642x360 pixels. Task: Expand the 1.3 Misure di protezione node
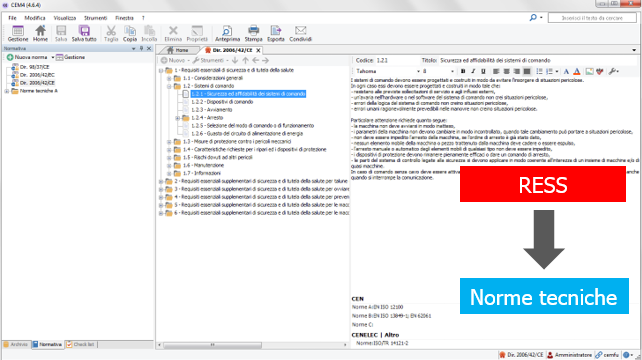click(169, 142)
